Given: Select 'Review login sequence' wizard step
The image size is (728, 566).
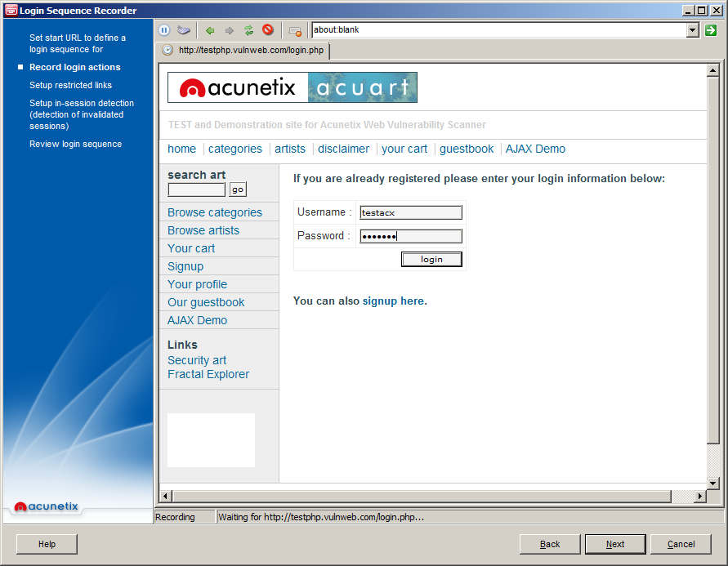Looking at the screenshot, I should (76, 145).
